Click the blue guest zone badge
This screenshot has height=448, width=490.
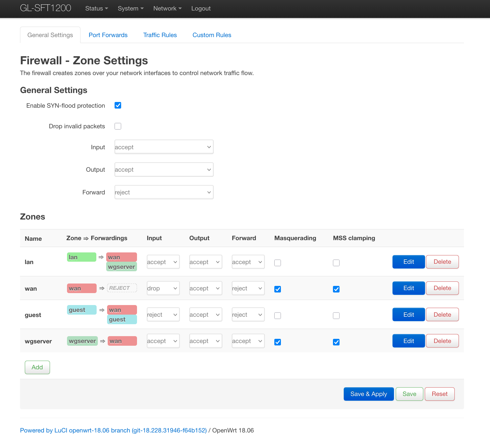[81, 310]
